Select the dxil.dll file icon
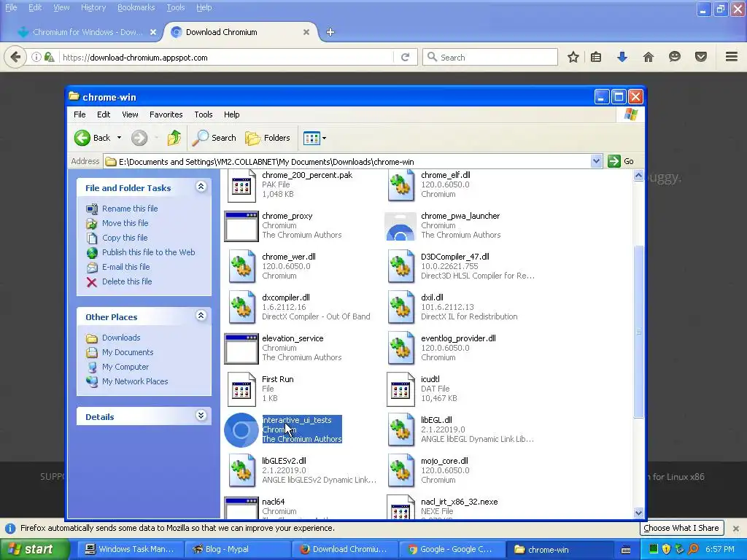The width and height of the screenshot is (747, 560). 400,308
